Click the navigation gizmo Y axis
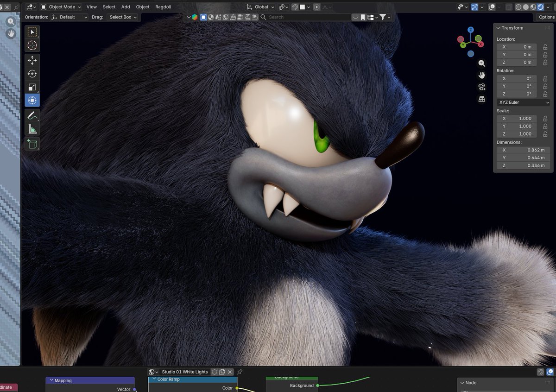Viewport: 556px width, 392px height. point(463,44)
